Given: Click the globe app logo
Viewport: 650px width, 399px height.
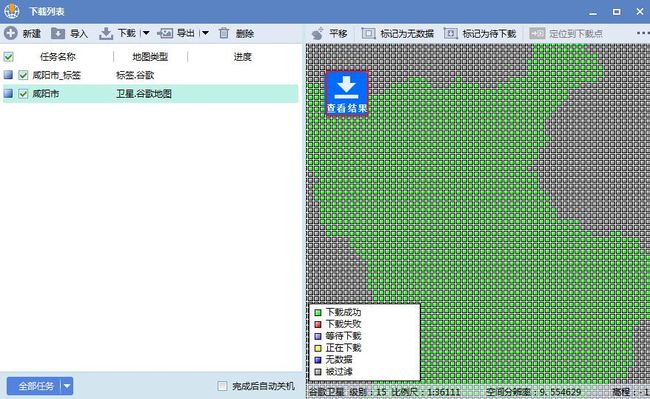Looking at the screenshot, I should pyautogui.click(x=12, y=11).
